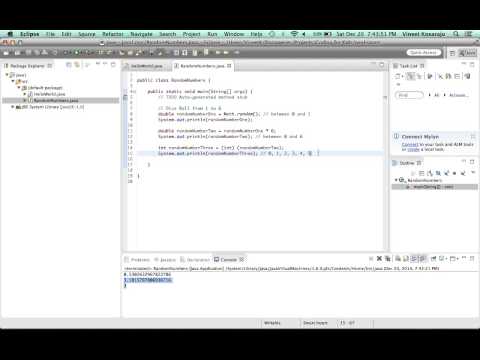Switch to the Declaration tab

point(195,260)
